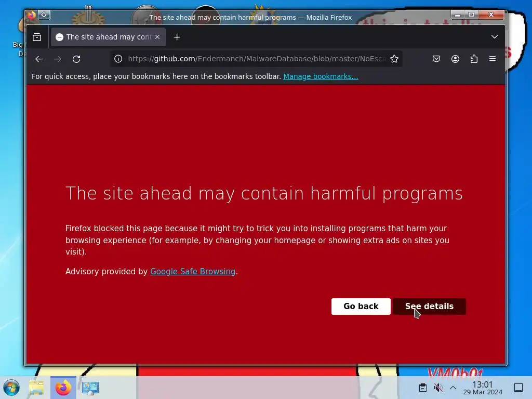
Task: Close the harmful programs warning tab
Action: 157,37
